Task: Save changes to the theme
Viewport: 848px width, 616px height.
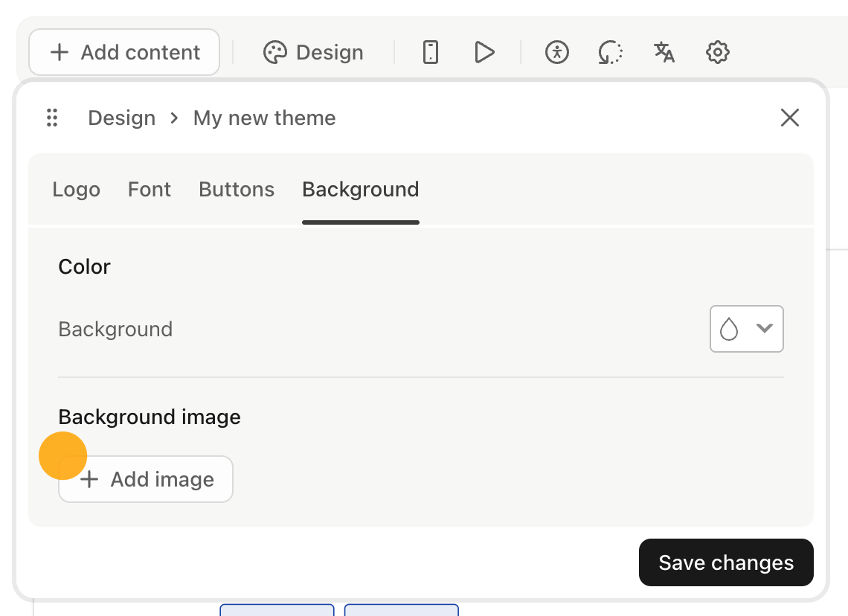Action: click(725, 562)
